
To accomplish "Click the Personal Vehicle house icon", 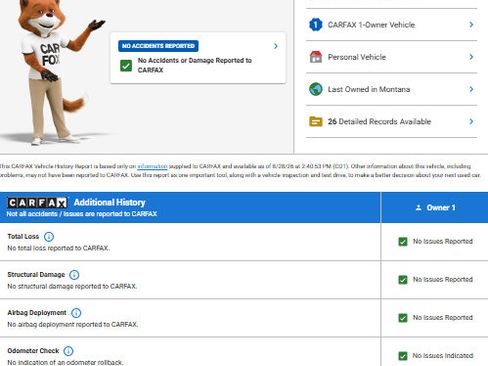I will [315, 57].
